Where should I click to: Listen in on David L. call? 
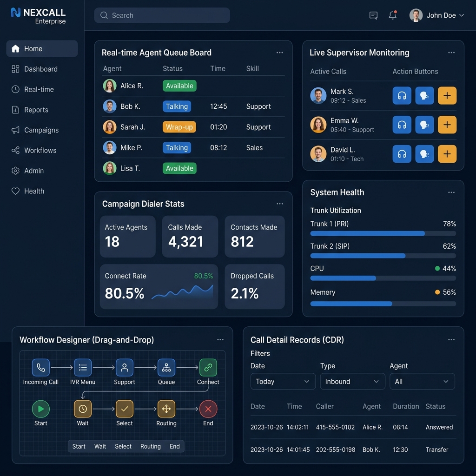pyautogui.click(x=402, y=154)
